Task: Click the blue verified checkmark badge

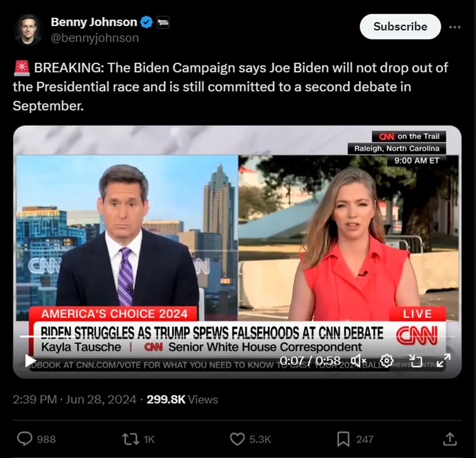Action: click(x=147, y=22)
